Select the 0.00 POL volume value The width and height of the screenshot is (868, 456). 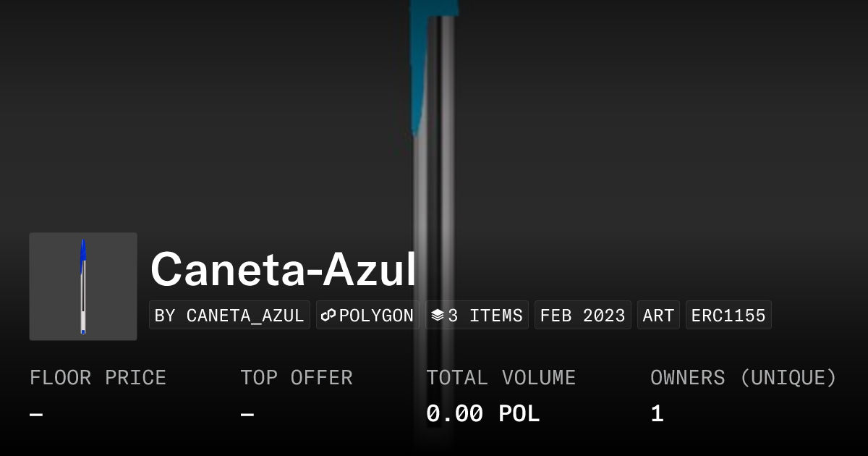(482, 414)
